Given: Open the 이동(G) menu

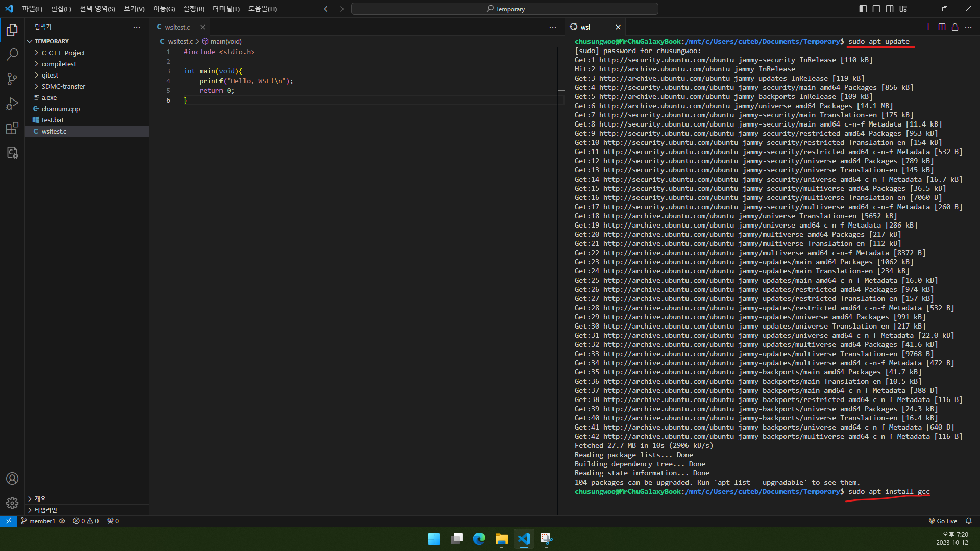Looking at the screenshot, I should (x=164, y=9).
